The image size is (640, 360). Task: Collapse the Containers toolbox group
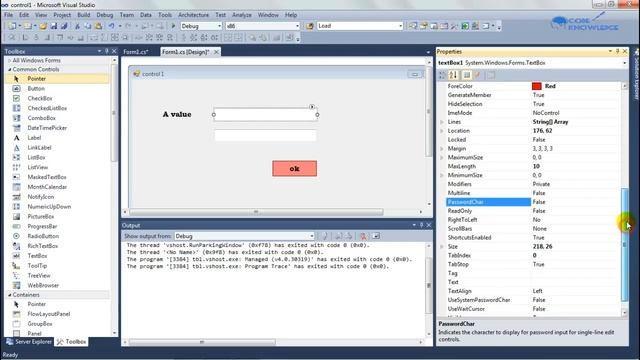10,295
